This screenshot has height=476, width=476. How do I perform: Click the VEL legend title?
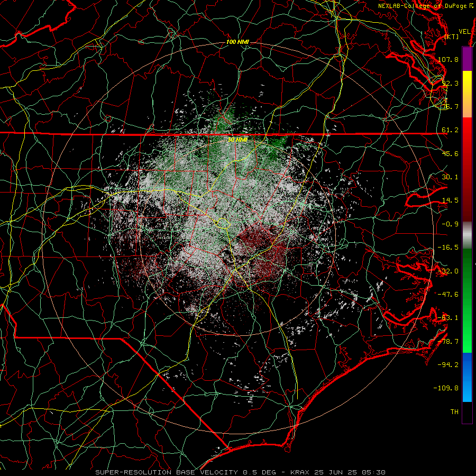pos(465,32)
